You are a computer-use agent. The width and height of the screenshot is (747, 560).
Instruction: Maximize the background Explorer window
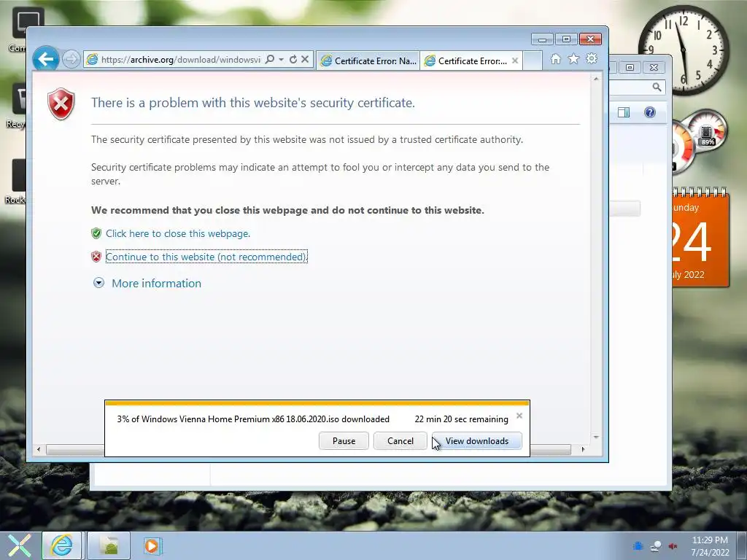pos(630,68)
